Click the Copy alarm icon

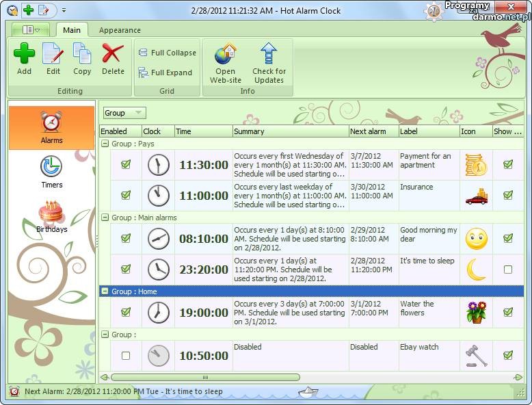click(x=82, y=54)
